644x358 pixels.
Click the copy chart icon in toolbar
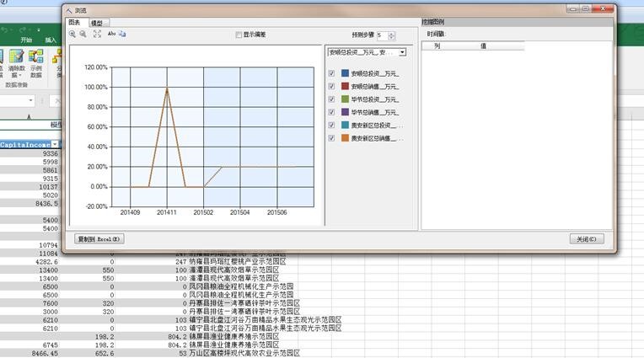point(122,35)
